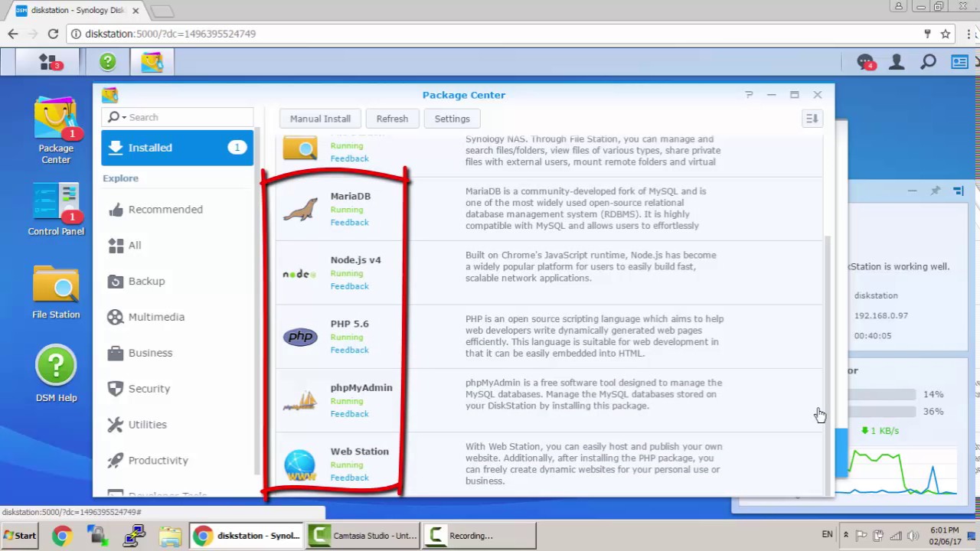Open the File Station desktop shortcut
The height and width of the screenshot is (551, 980).
56,293
